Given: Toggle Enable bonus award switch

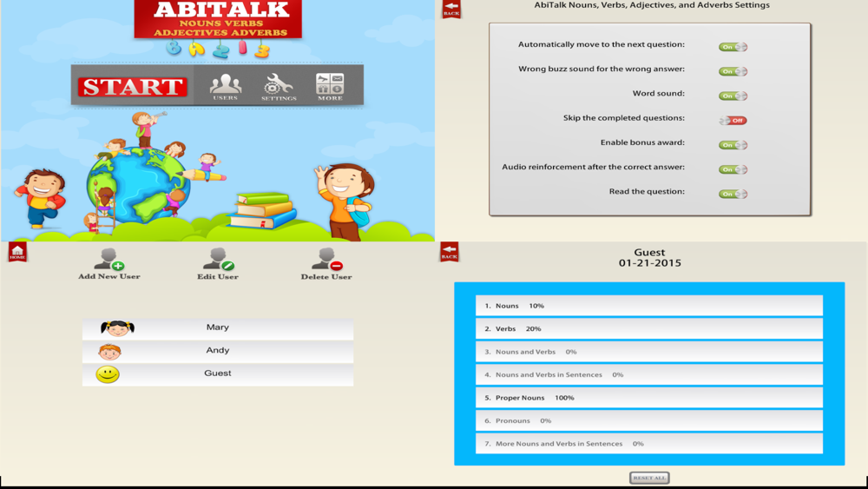Looking at the screenshot, I should point(733,145).
